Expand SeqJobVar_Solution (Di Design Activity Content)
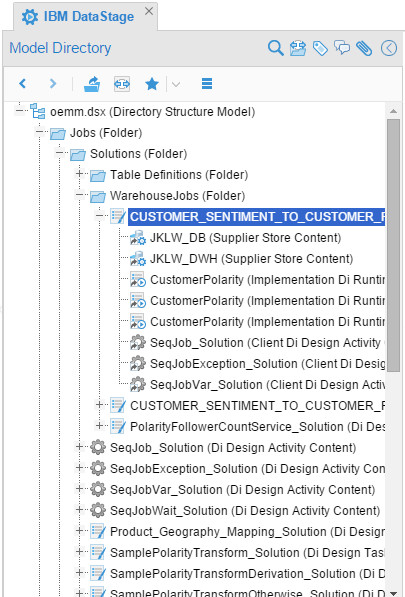Viewport: 405px width, 597px height. pyautogui.click(x=80, y=488)
